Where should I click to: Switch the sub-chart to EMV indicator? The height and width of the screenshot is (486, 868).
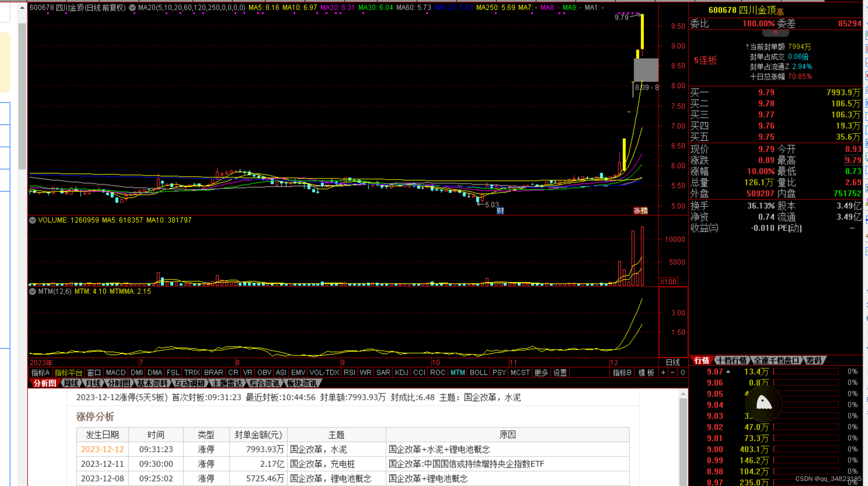pos(298,373)
